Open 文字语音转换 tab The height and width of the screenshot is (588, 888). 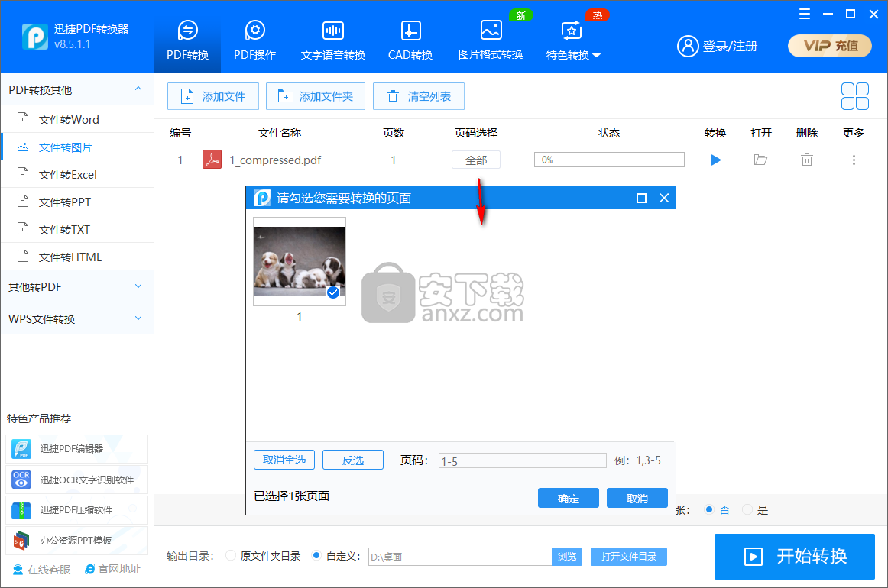point(333,40)
